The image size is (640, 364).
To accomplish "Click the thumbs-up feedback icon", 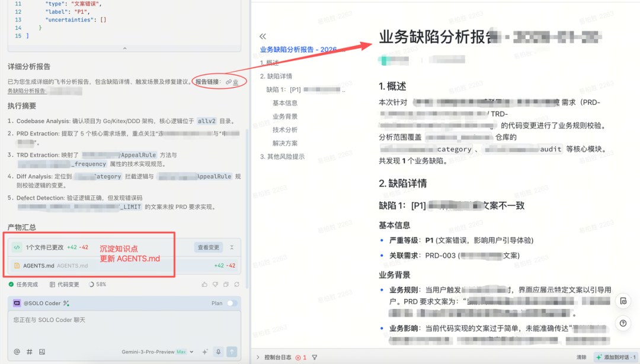I will pos(204,285).
